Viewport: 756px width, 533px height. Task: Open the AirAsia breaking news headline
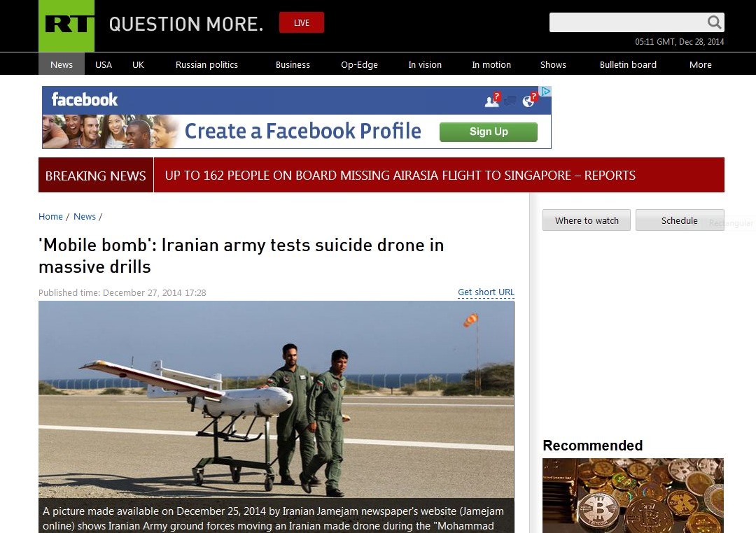(400, 176)
